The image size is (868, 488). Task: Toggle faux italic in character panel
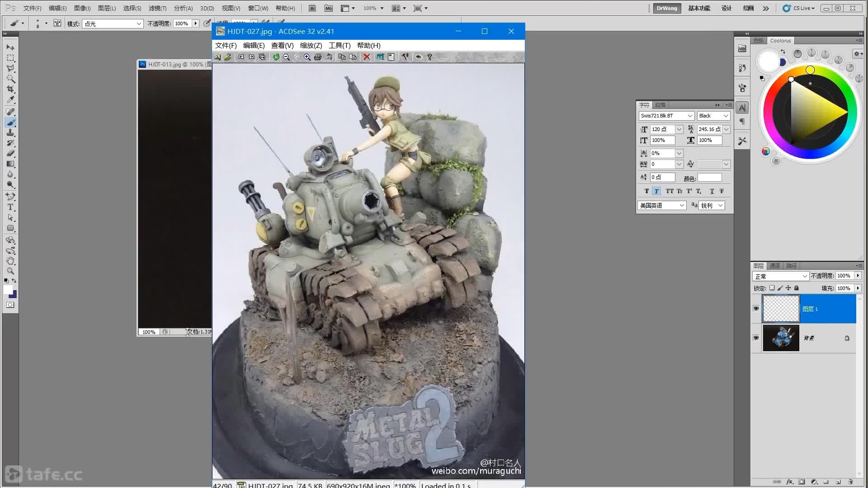(x=656, y=191)
